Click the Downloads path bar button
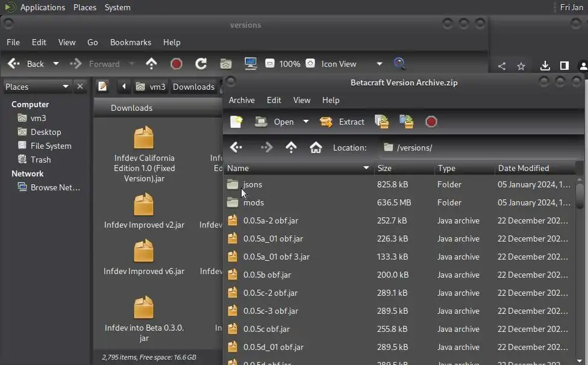 [193, 87]
